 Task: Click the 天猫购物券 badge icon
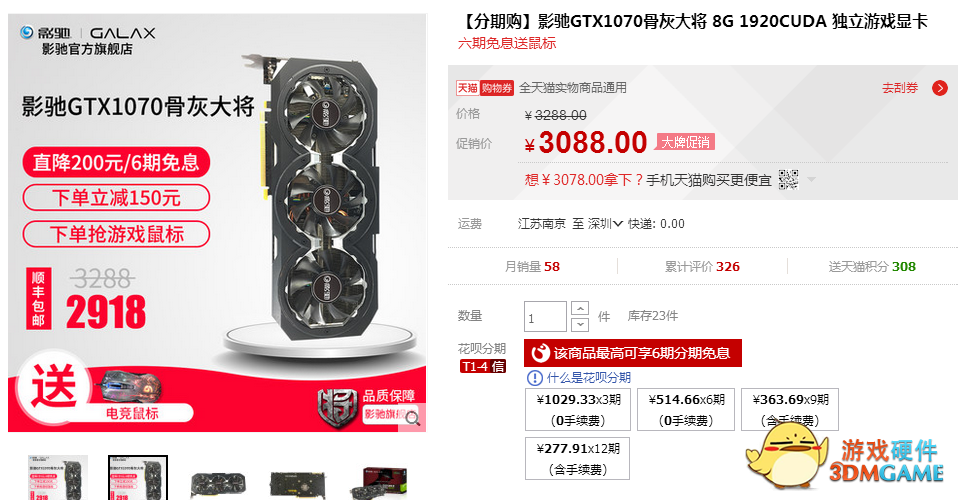[485, 88]
